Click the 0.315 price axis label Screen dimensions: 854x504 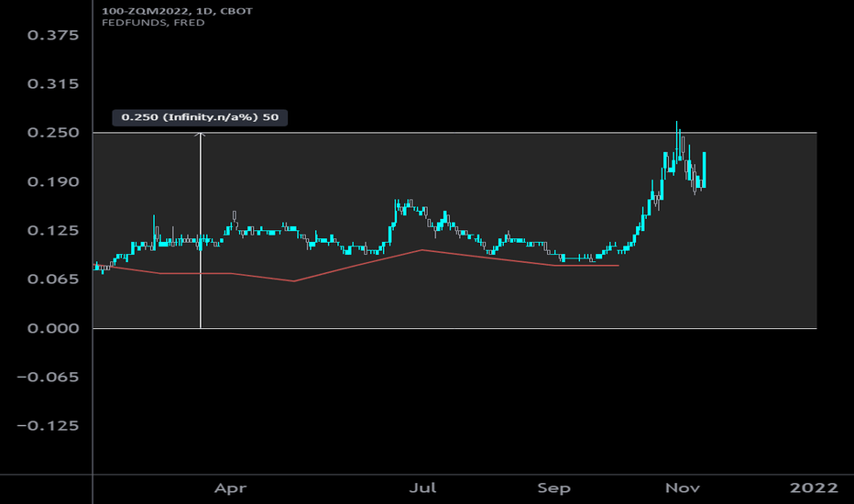(53, 84)
